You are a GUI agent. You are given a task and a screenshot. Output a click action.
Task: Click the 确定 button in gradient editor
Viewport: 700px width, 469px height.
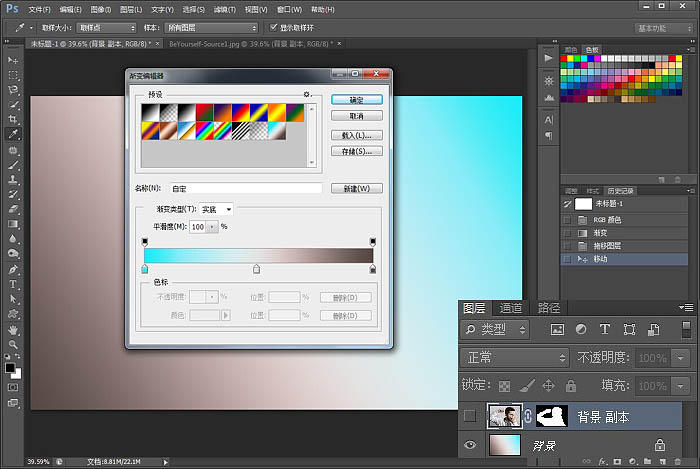coord(357,100)
